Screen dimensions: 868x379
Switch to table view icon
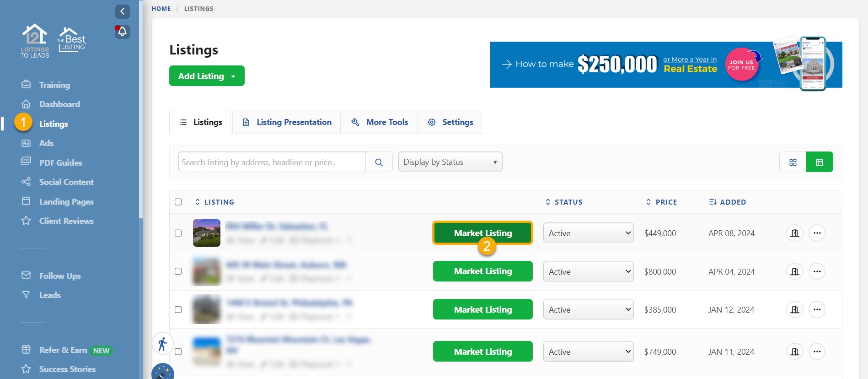(x=820, y=162)
